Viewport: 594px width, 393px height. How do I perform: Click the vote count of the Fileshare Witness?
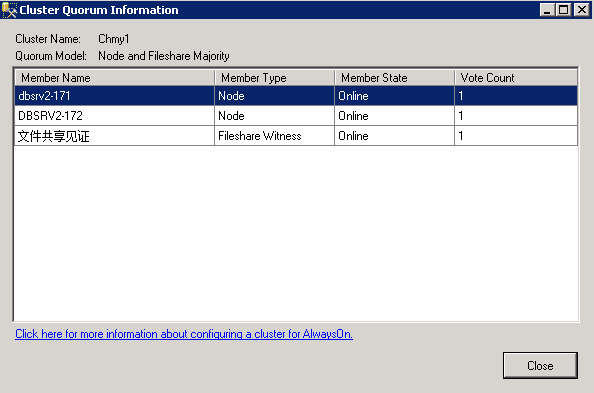click(x=516, y=136)
